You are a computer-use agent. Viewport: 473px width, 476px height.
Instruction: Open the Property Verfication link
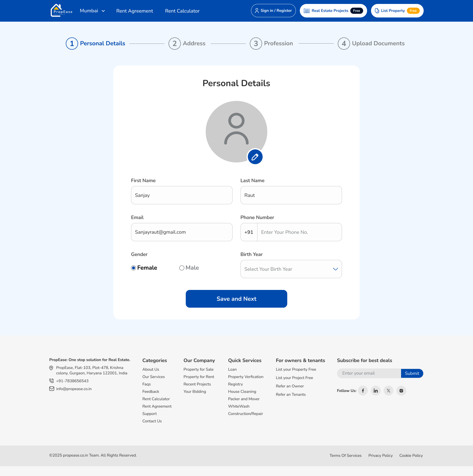pyautogui.click(x=246, y=377)
